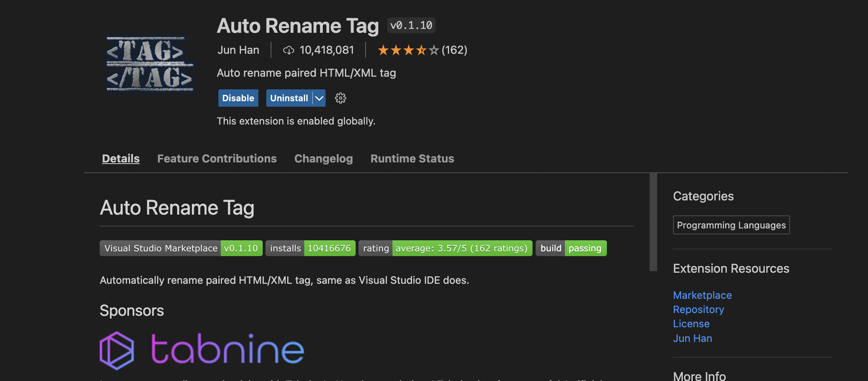This screenshot has height=381, width=868.
Task: Open the Marketplace resource link
Action: [x=702, y=295]
